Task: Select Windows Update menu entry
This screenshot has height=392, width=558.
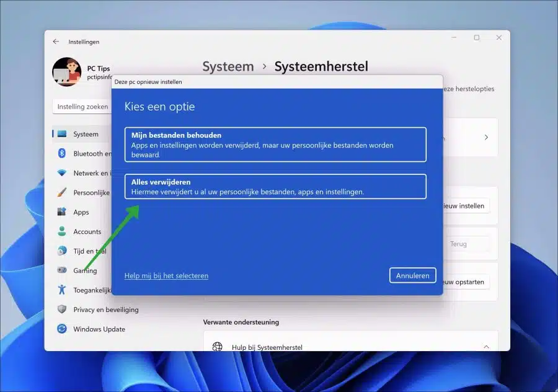Action: (99, 329)
